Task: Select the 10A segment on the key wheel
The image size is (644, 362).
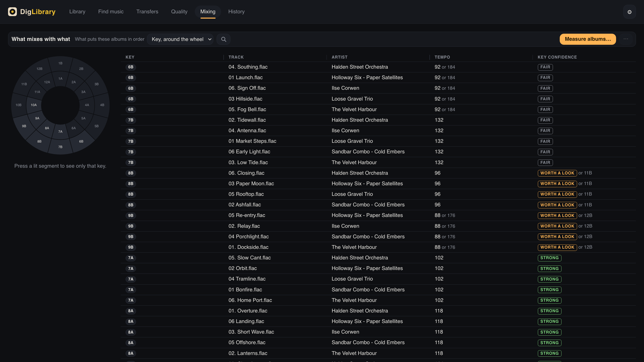Action: coord(34,105)
